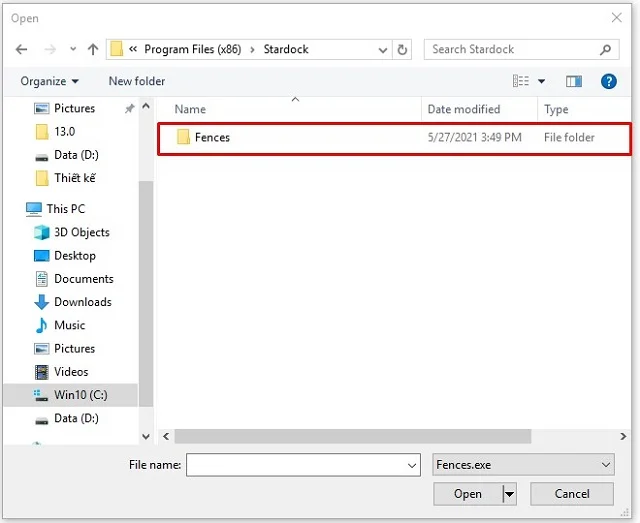Click the Open button

468,494
